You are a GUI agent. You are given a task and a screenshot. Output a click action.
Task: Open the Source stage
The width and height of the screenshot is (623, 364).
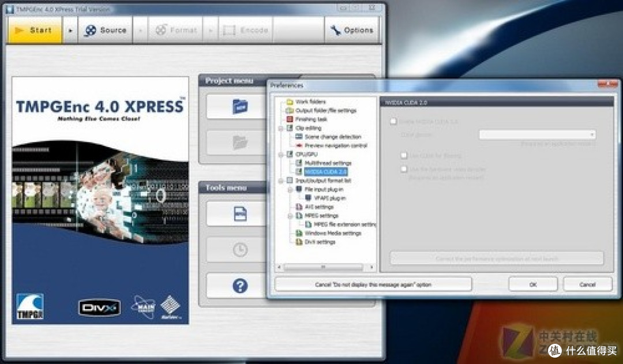point(106,30)
